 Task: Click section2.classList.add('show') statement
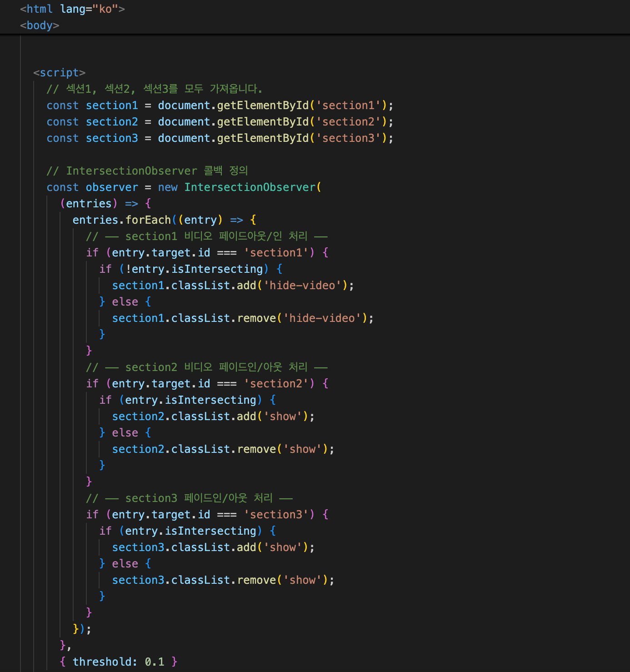click(213, 416)
